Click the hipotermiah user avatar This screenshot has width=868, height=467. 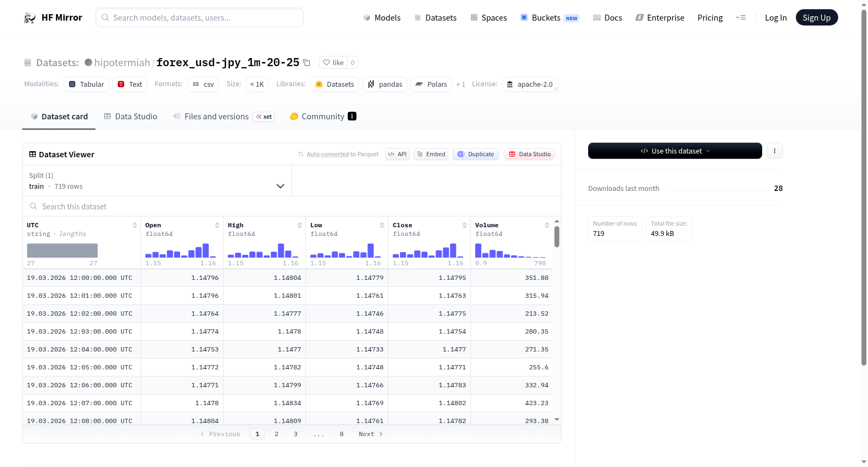point(88,62)
